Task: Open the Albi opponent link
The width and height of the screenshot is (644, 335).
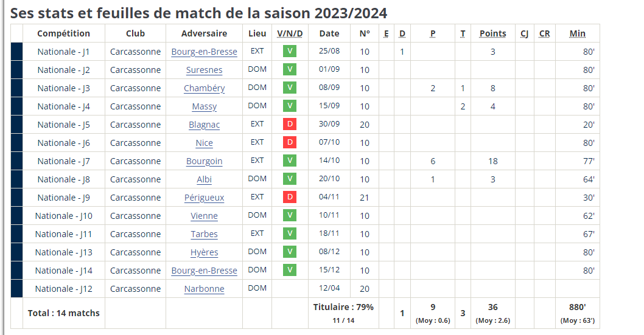Action: coord(204,179)
